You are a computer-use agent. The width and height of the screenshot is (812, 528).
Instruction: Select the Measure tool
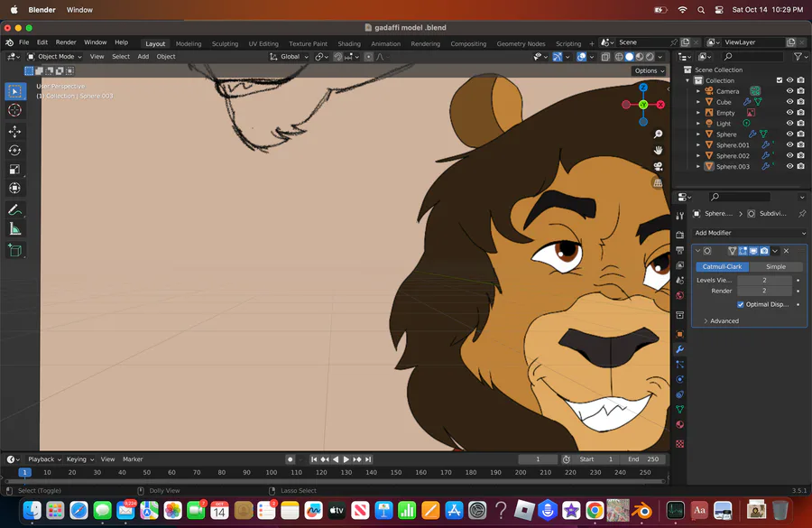click(14, 228)
